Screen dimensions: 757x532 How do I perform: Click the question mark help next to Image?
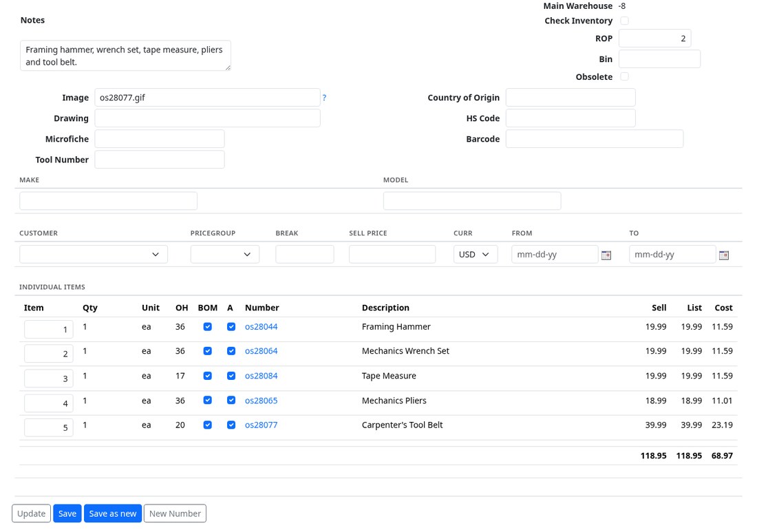click(324, 98)
